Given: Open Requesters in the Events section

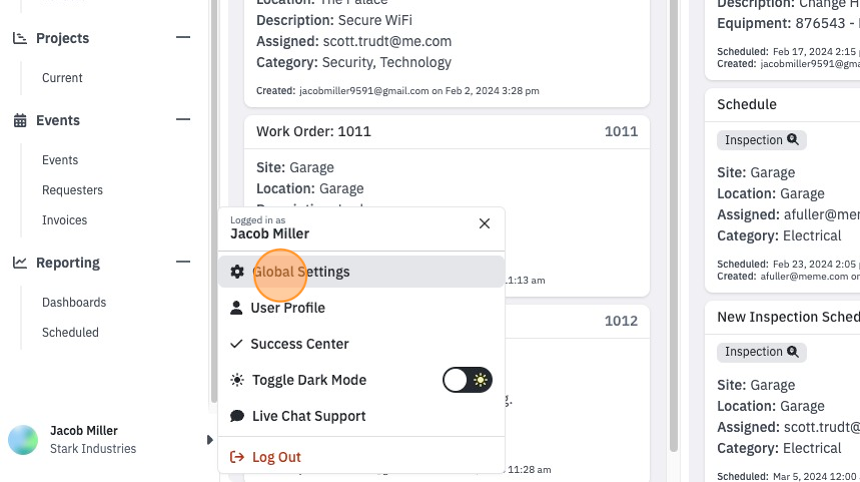Looking at the screenshot, I should click(x=72, y=190).
